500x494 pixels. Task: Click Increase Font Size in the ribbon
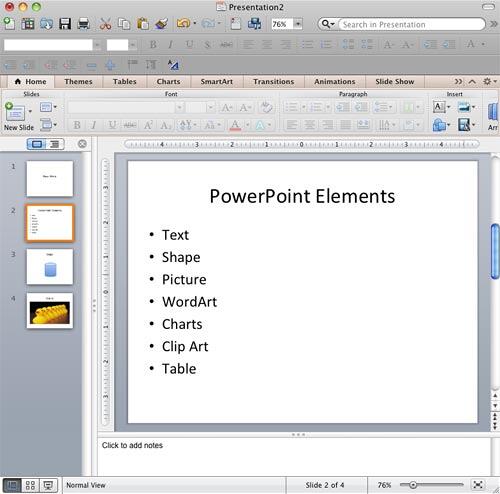tap(227, 108)
